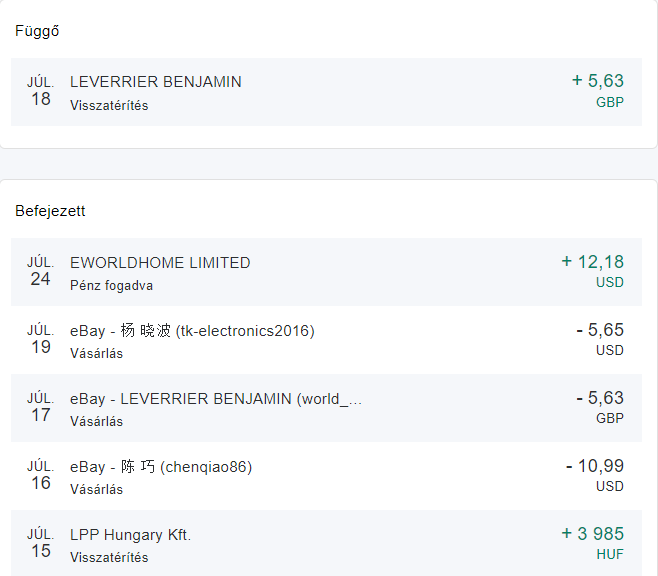The height and width of the screenshot is (576, 658).
Task: Click the Pénz fogadva status text
Action: click(111, 285)
